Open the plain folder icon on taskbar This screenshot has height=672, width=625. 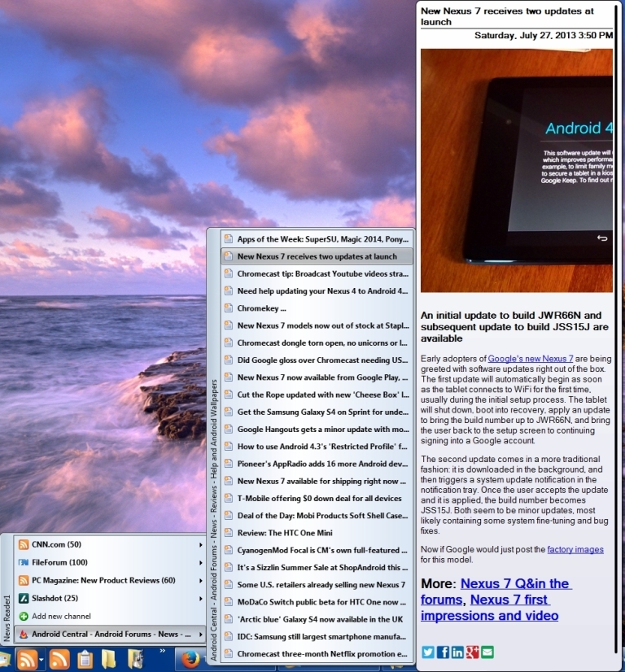[x=109, y=659]
